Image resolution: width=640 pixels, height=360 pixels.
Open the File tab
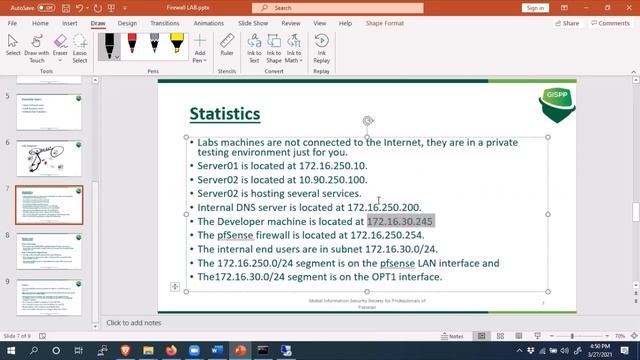coord(12,23)
